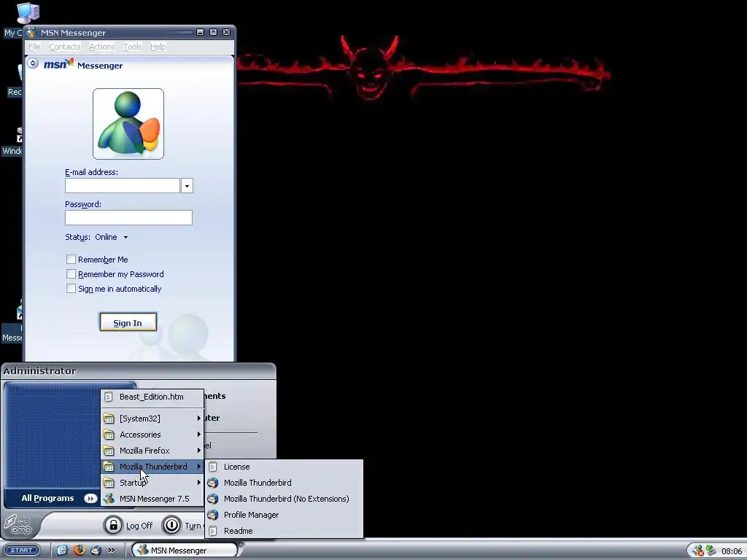
Task: Minimize the MSN Messenger window
Action: coord(200,32)
